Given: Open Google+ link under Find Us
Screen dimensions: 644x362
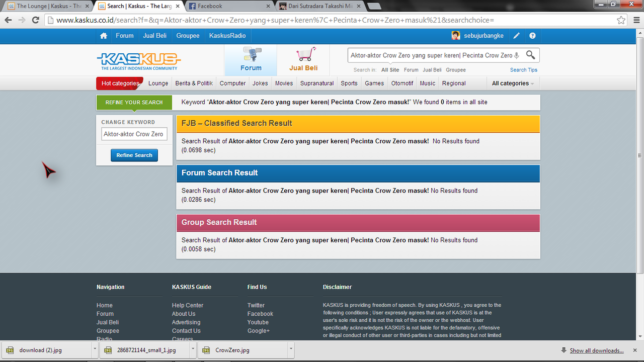Looking at the screenshot, I should click(258, 331).
